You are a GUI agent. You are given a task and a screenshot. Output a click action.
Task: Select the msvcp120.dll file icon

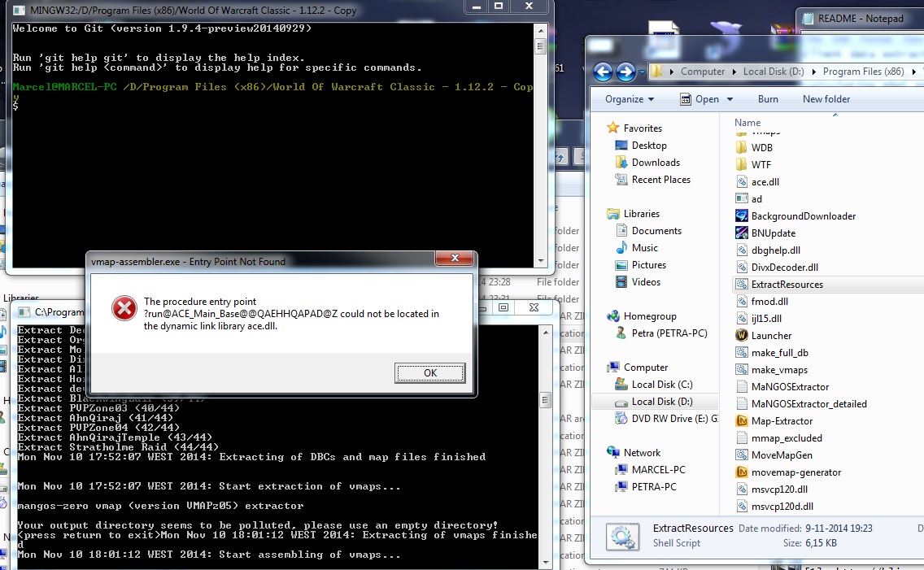742,489
